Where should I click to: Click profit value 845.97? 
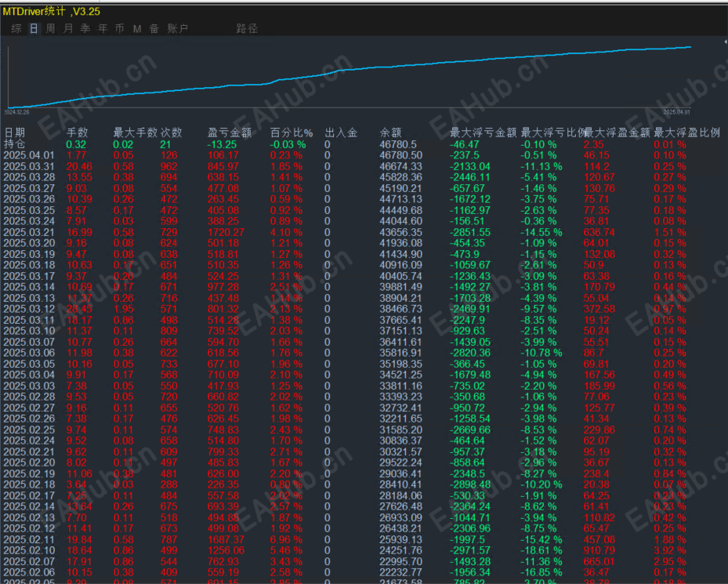223,166
